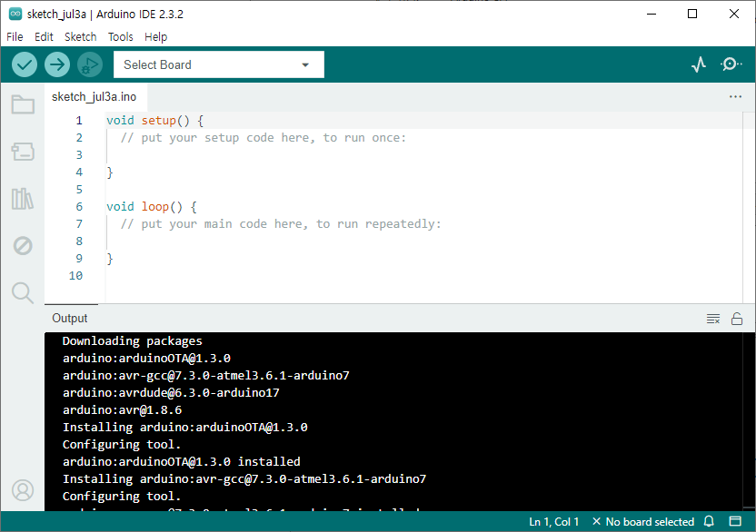Click the loop function name in code

[x=154, y=207]
